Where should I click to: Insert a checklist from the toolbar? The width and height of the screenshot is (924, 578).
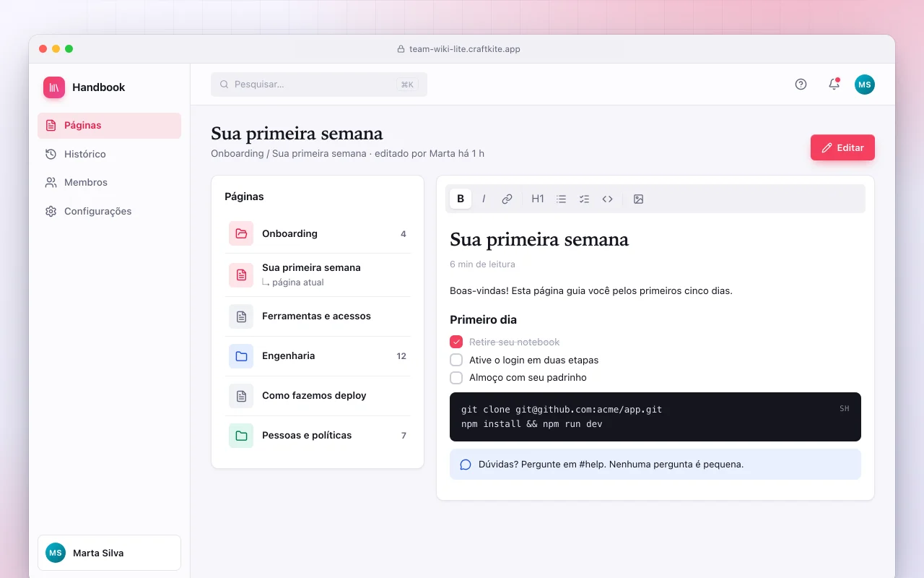pos(584,199)
